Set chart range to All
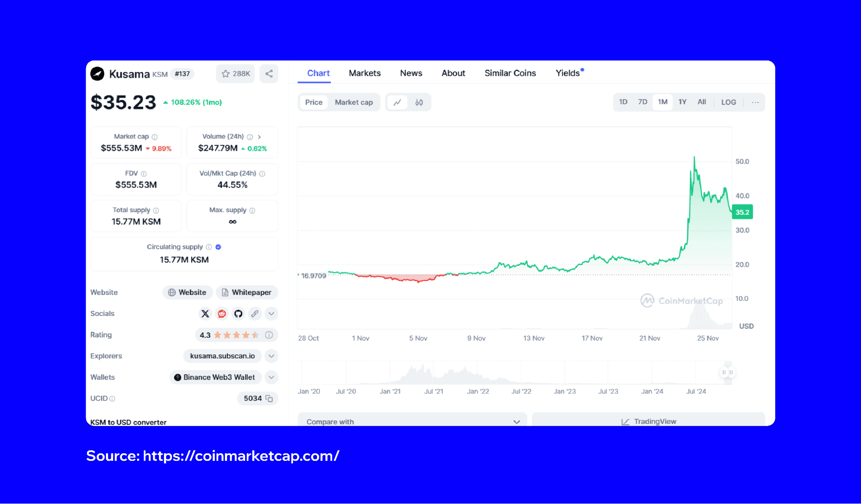The image size is (861, 504). pos(702,102)
